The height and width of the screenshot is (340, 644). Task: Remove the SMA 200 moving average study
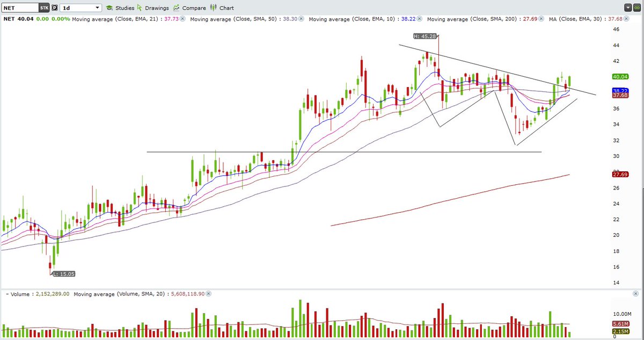point(541,19)
